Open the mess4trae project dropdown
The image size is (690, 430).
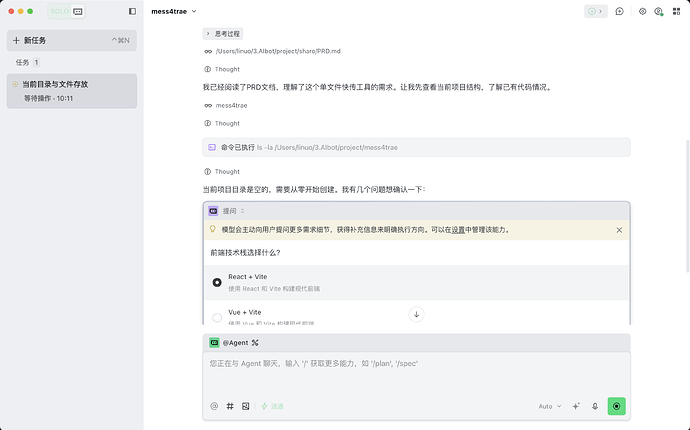[174, 11]
